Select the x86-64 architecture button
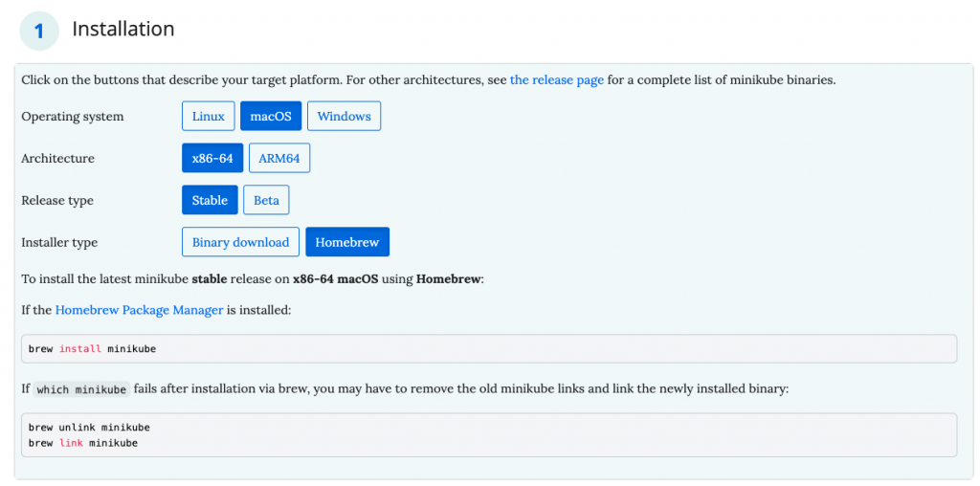 pyautogui.click(x=212, y=159)
